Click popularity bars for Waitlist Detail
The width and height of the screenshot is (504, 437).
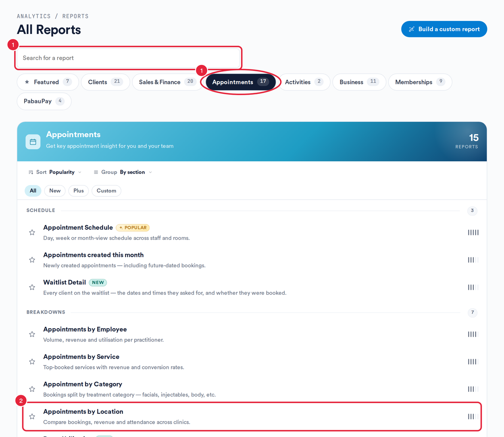[473, 287]
